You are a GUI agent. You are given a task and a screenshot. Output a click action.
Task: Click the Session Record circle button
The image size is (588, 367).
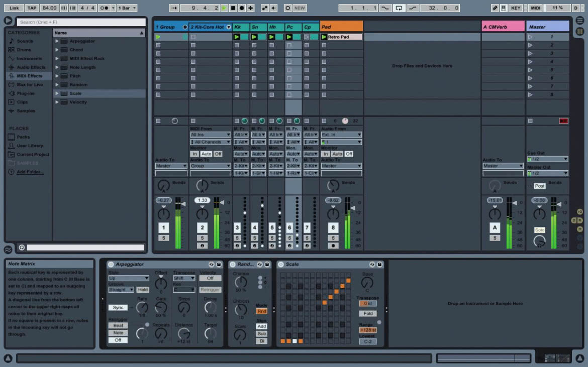[x=287, y=8]
